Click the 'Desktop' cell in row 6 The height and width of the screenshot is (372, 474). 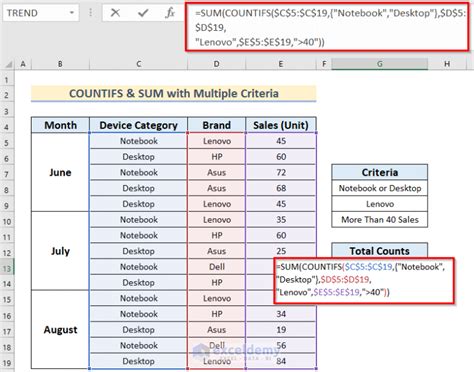pos(139,157)
